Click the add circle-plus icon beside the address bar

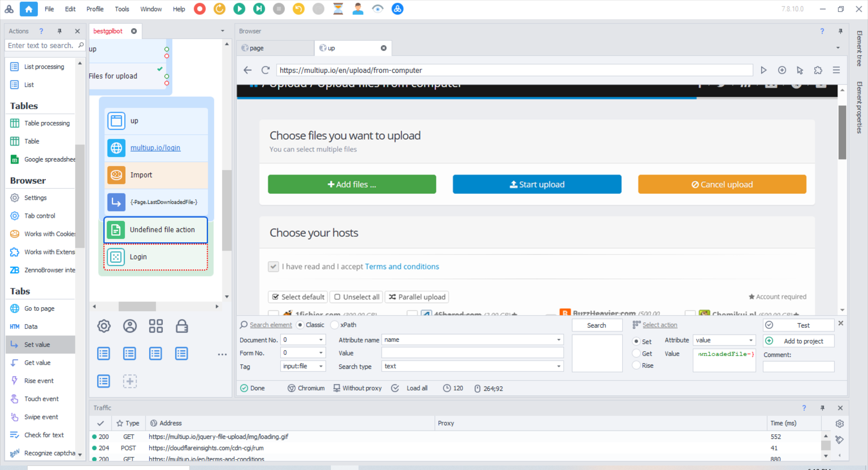pos(782,70)
